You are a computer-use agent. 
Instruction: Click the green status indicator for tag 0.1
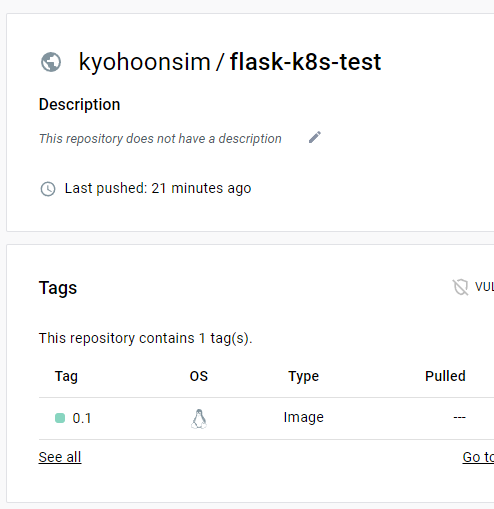pos(60,418)
